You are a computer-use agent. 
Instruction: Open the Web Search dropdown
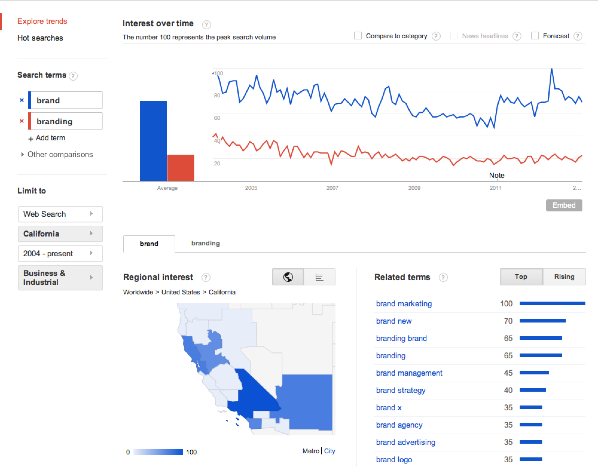click(x=60, y=214)
